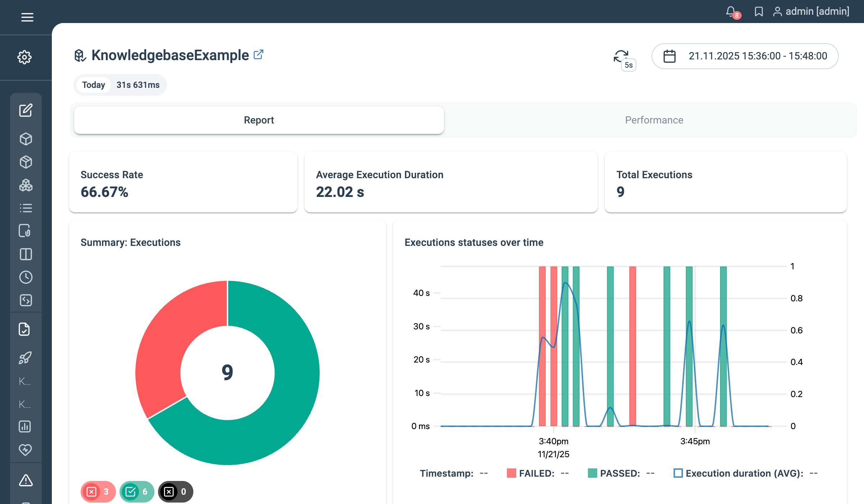The width and height of the screenshot is (864, 504).
Task: Open the heartbeat health sidebar icon
Action: (25, 450)
